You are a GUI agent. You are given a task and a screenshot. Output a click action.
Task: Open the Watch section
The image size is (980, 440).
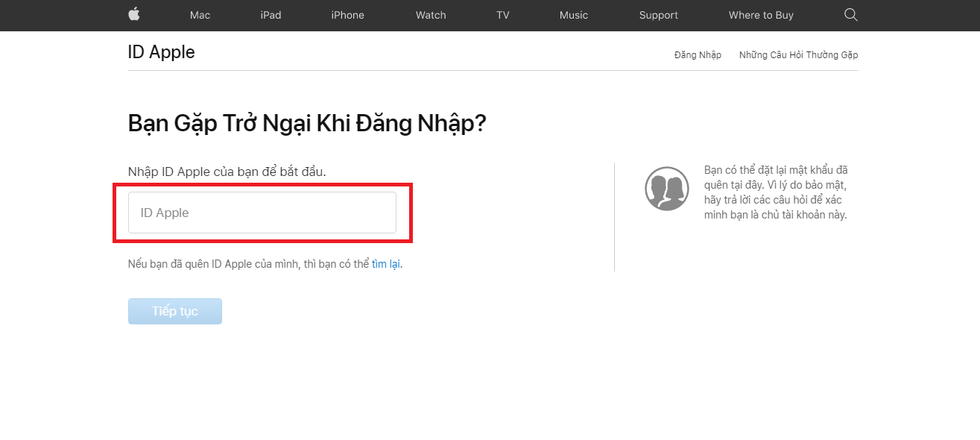tap(430, 15)
